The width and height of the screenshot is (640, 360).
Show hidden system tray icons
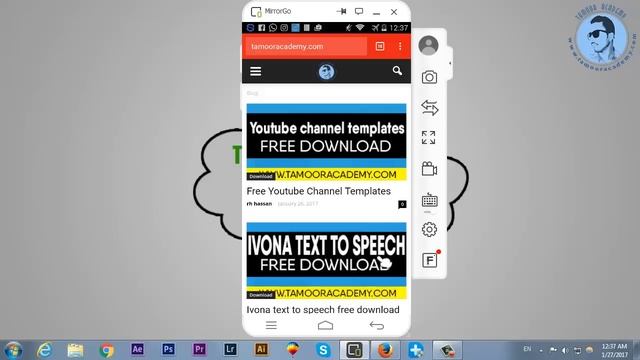[x=541, y=350]
